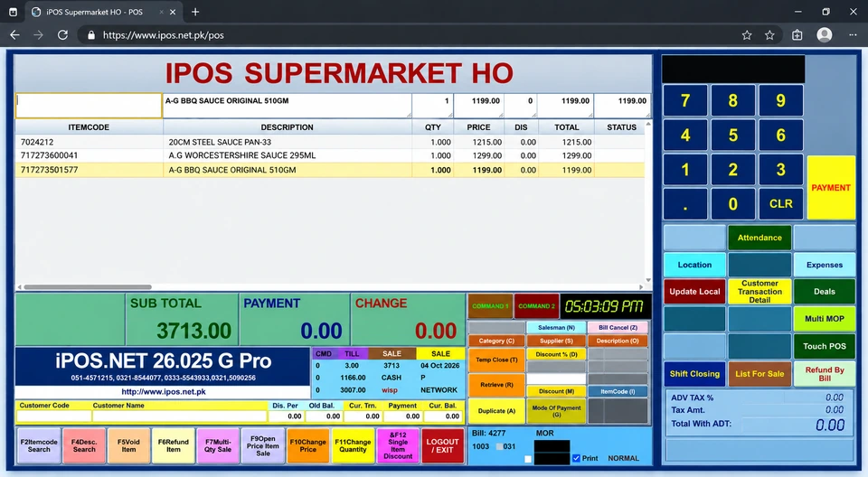
Task: Open the browser tab search button
Action: click(13, 12)
